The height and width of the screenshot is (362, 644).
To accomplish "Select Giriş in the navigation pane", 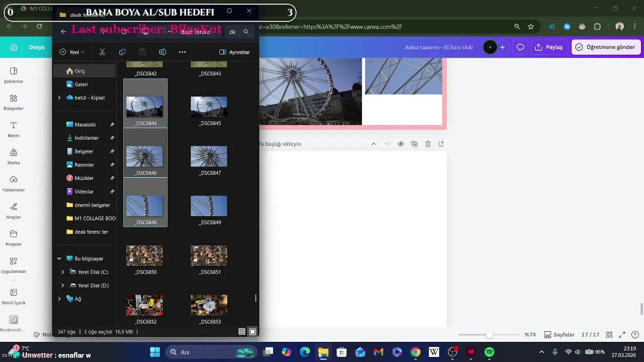I will 85,71.
